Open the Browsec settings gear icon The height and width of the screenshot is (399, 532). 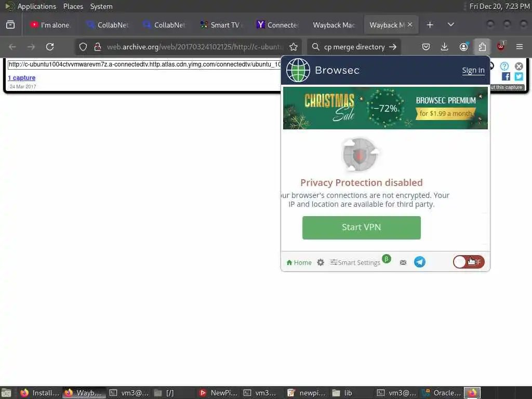click(x=320, y=262)
